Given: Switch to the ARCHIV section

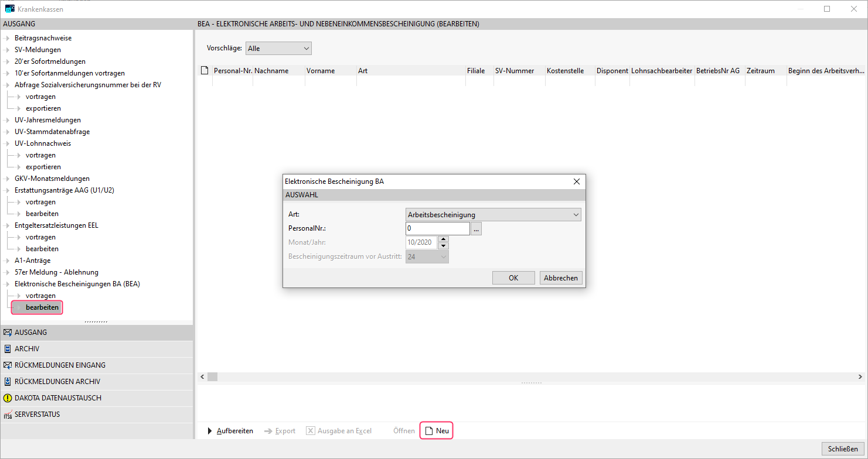Looking at the screenshot, I should coord(97,349).
